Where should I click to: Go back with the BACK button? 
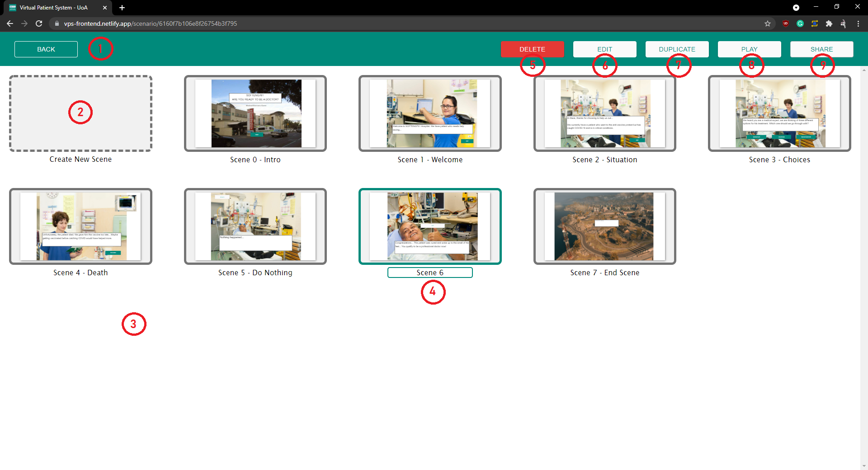(x=46, y=49)
